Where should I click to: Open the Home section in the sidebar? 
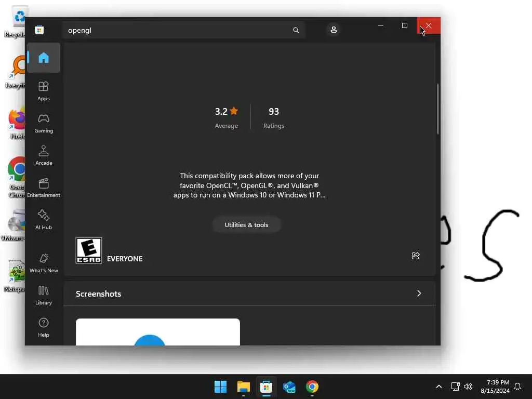(44, 58)
